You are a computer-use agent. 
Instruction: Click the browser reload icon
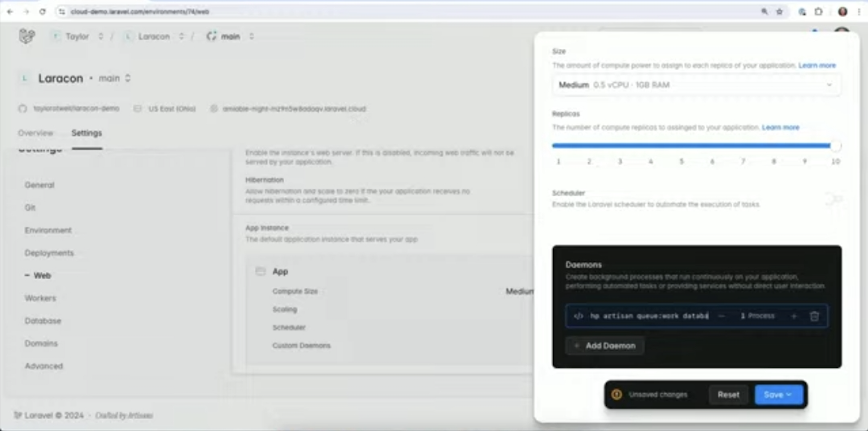coord(42,11)
